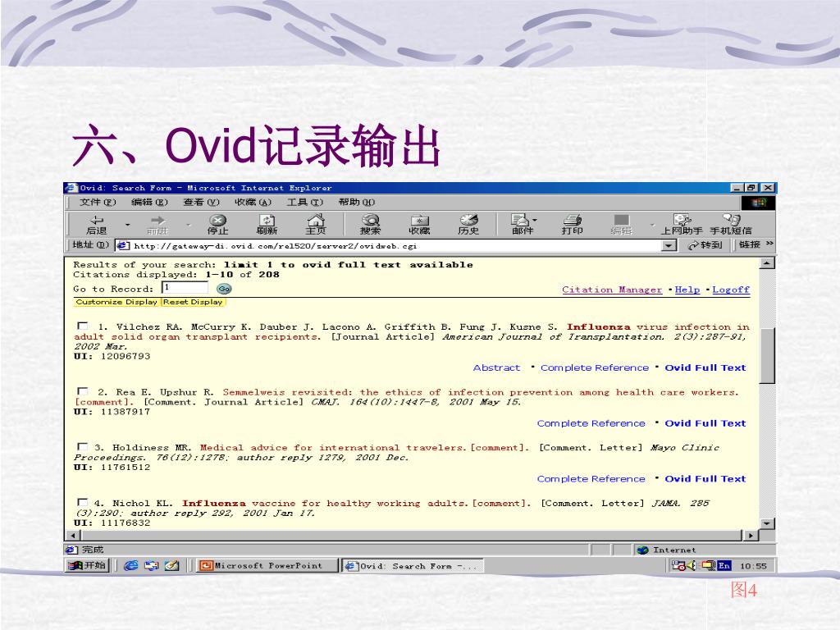
Task: Check the box for record 2 Rea E
Action: tap(83, 391)
